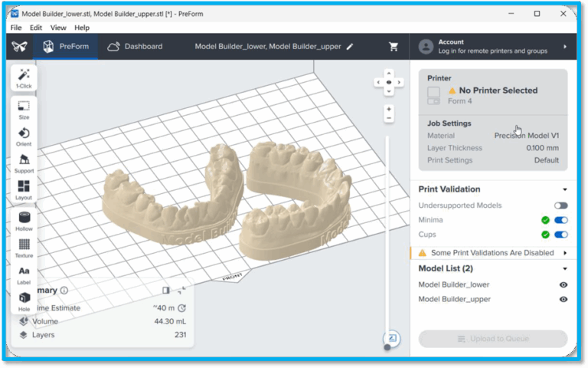The image size is (588, 368).
Task: Rotate view down with camera pad arrow
Action: [x=389, y=91]
